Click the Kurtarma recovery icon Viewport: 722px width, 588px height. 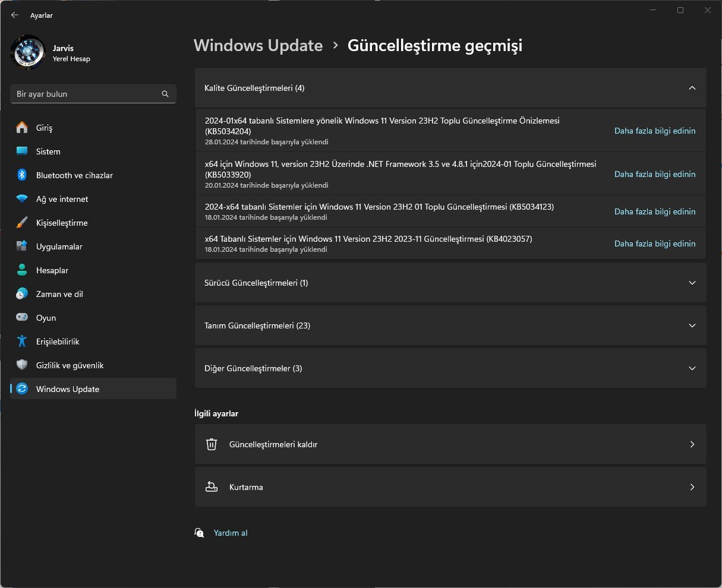point(211,487)
